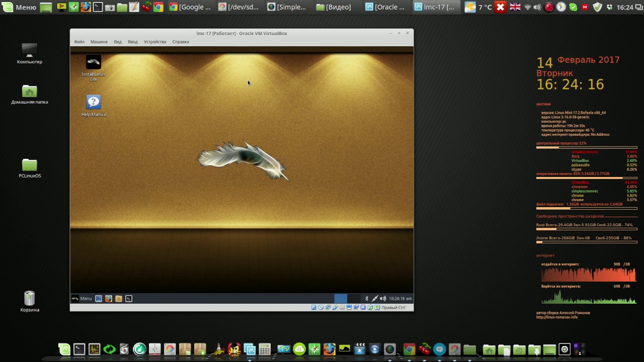Open the terminal from the top panel launcher
Image resolution: width=644 pixels, height=362 pixels.
[x=98, y=7]
